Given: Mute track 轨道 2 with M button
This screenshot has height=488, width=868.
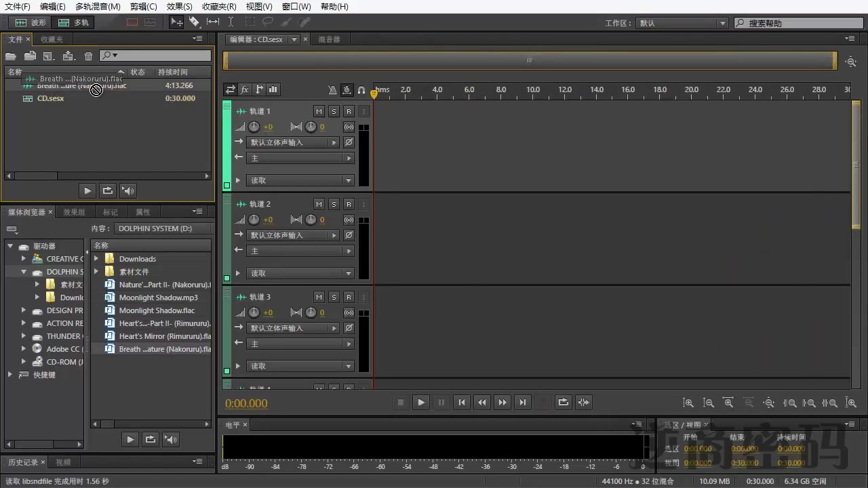Looking at the screenshot, I should pos(319,204).
